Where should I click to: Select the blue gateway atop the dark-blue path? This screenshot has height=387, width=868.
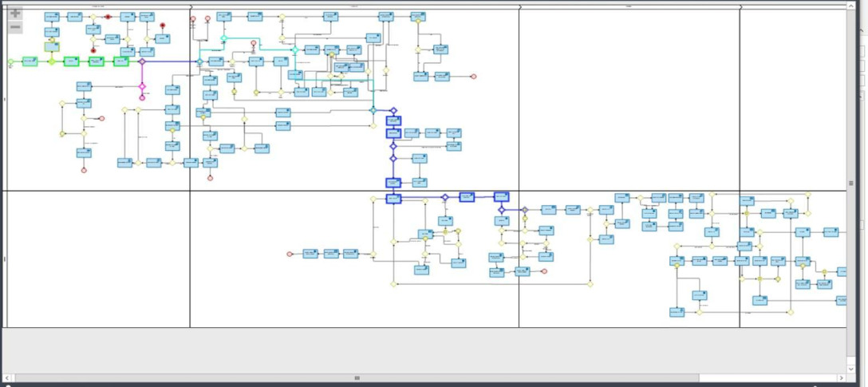393,111
